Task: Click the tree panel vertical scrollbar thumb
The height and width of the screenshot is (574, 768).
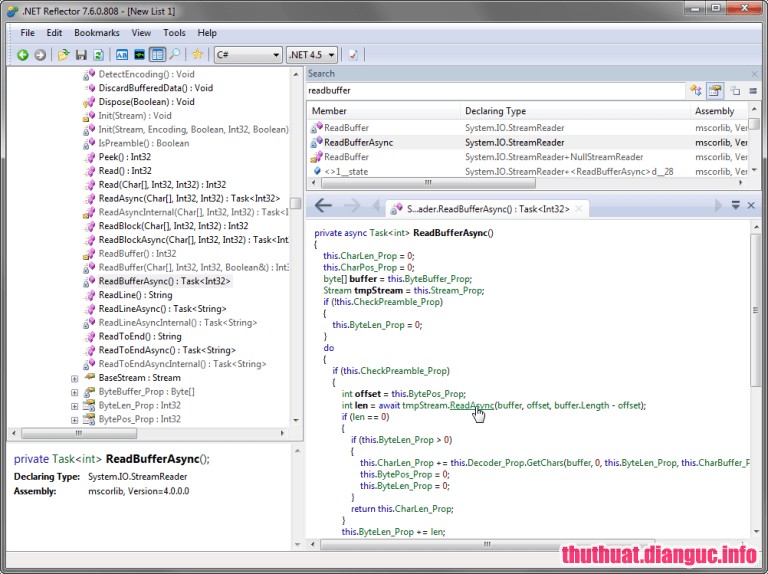Action: 295,202
